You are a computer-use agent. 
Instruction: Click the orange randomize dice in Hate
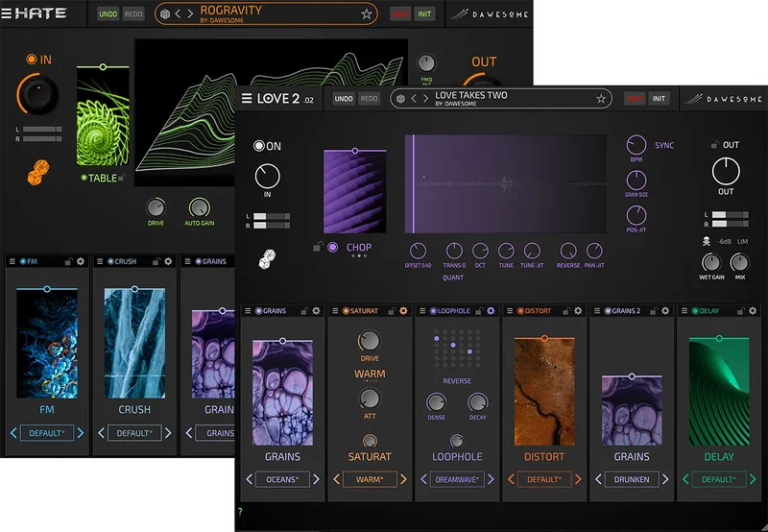pos(38,173)
